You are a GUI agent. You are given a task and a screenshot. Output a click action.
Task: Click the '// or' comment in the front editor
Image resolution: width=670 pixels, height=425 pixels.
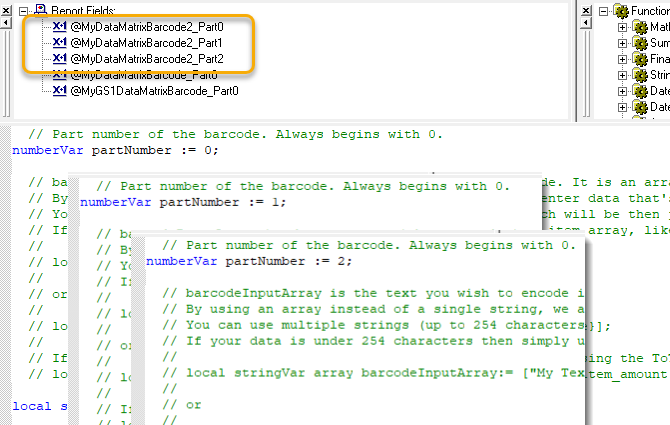pyautogui.click(x=182, y=405)
